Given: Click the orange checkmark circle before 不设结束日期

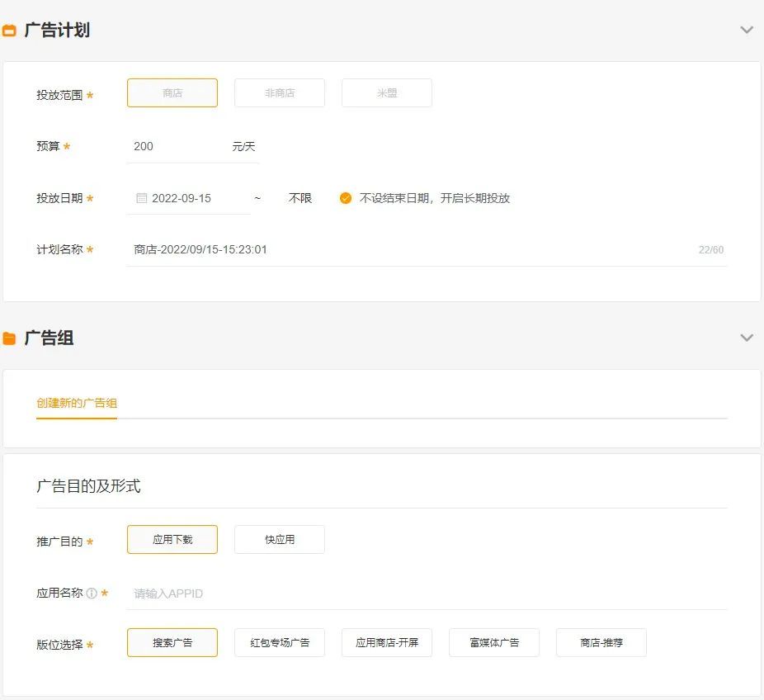Looking at the screenshot, I should (347, 198).
